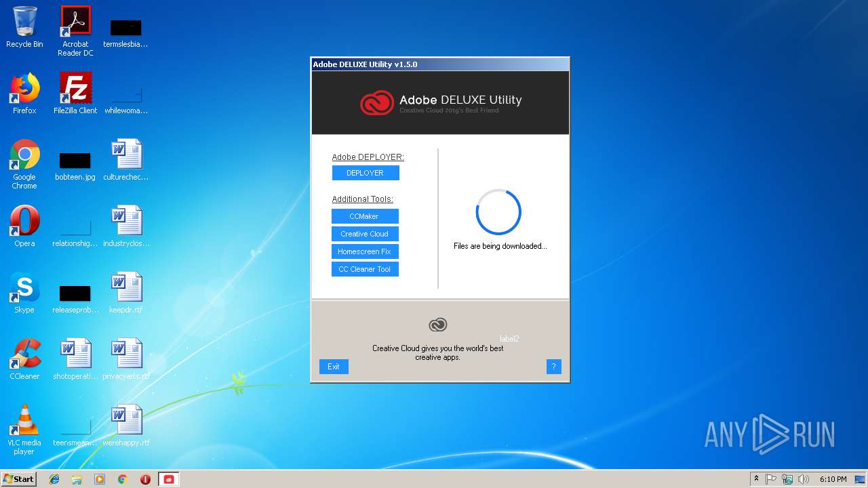This screenshot has height=488, width=868.
Task: Select the industryclos... Word document icon
Action: pyautogui.click(x=126, y=226)
